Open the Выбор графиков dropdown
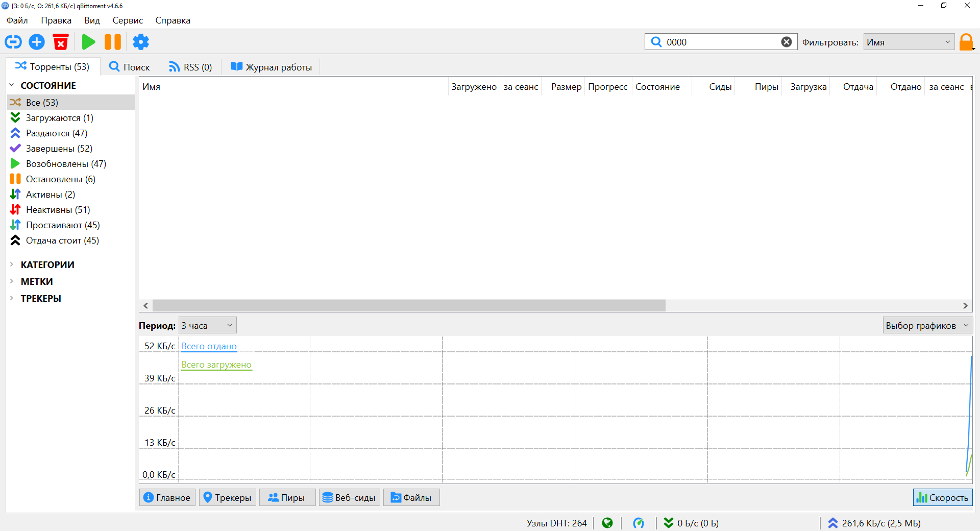 point(927,325)
